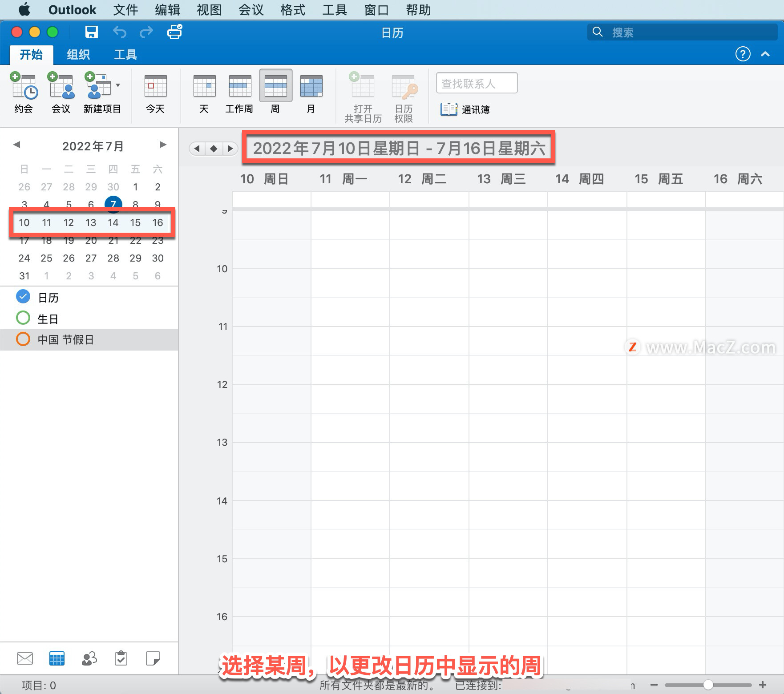Enable the 生日 calendar
The image size is (784, 694).
point(23,318)
